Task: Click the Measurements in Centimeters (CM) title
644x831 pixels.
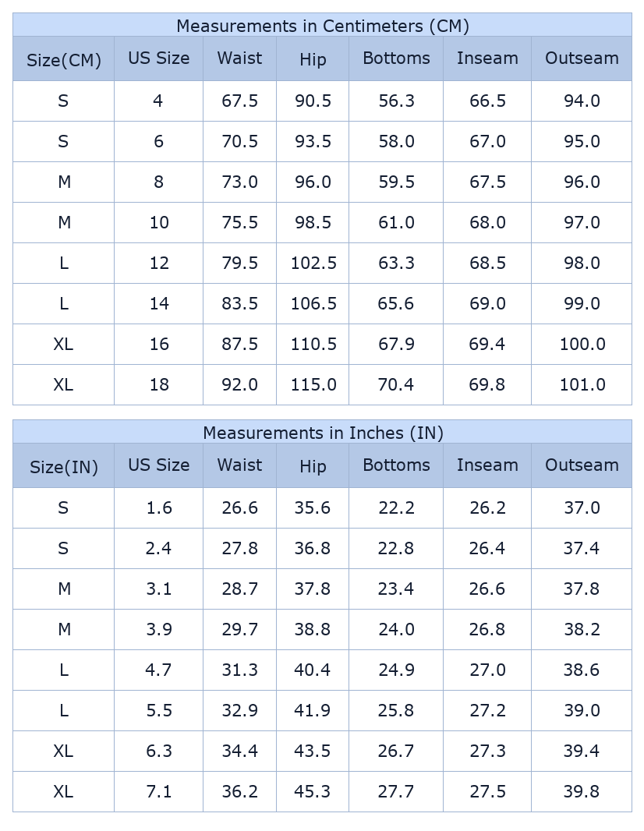Action: pyautogui.click(x=322, y=26)
